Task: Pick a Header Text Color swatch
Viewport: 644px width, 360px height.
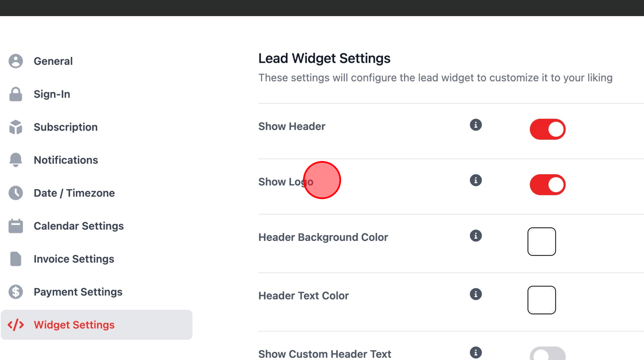Action: 542,300
